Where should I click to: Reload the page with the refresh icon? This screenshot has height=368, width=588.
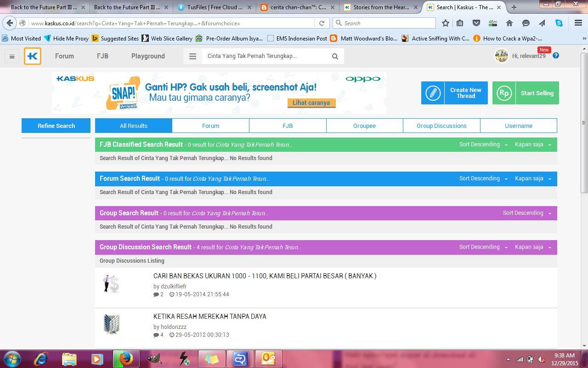click(322, 23)
